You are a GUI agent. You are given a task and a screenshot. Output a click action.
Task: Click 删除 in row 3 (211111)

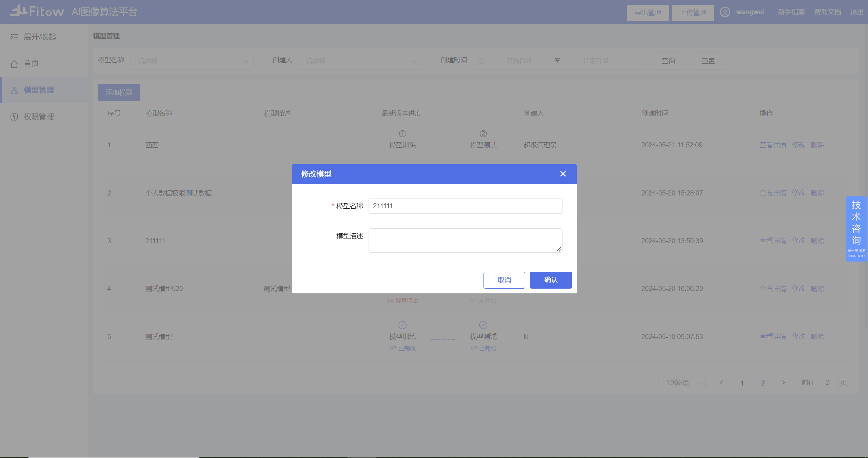817,241
